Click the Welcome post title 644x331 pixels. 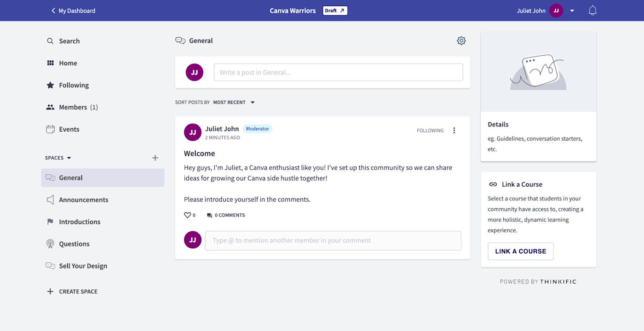coord(199,153)
